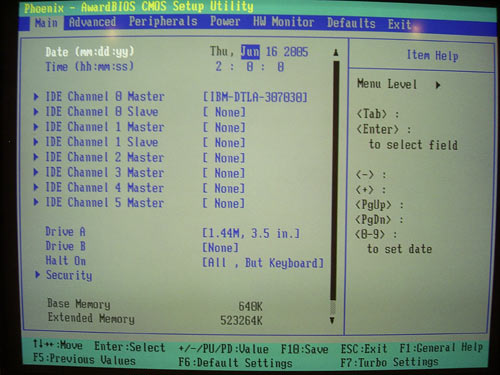Select the Exit menu tab

point(399,24)
